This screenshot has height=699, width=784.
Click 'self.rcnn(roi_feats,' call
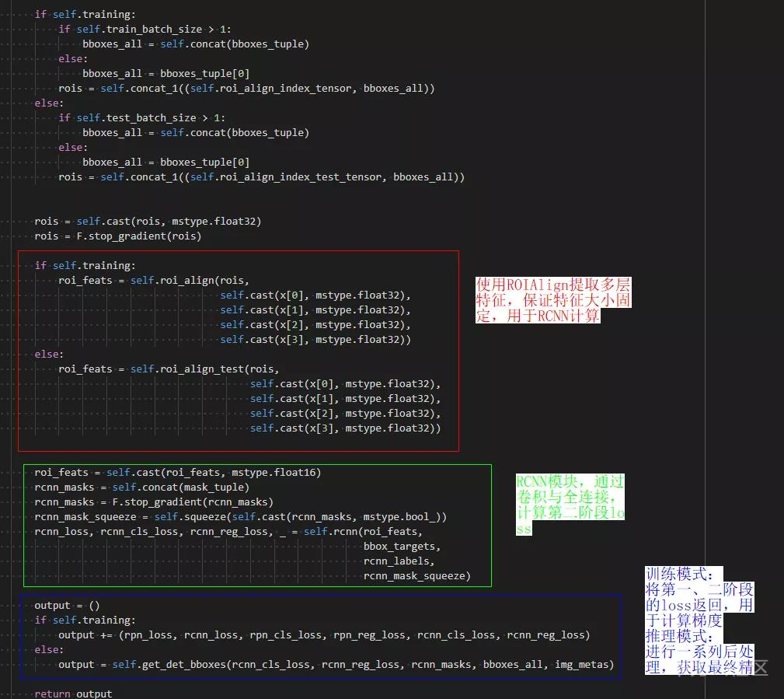click(x=363, y=532)
